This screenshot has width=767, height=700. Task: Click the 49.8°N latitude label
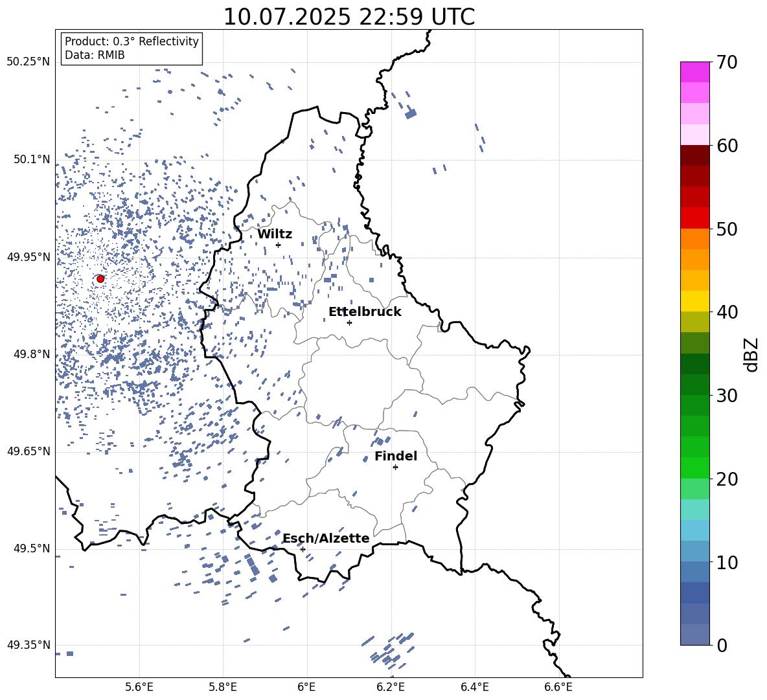tap(32, 354)
